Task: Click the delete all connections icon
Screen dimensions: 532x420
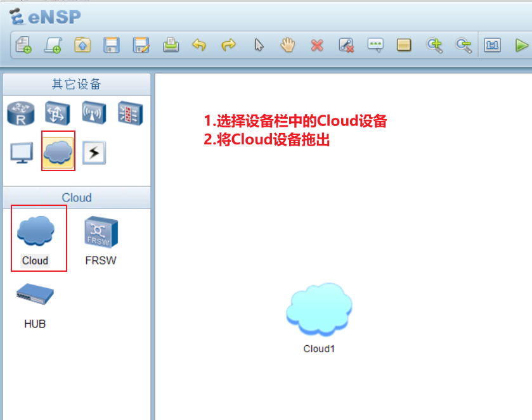Action: [x=346, y=45]
